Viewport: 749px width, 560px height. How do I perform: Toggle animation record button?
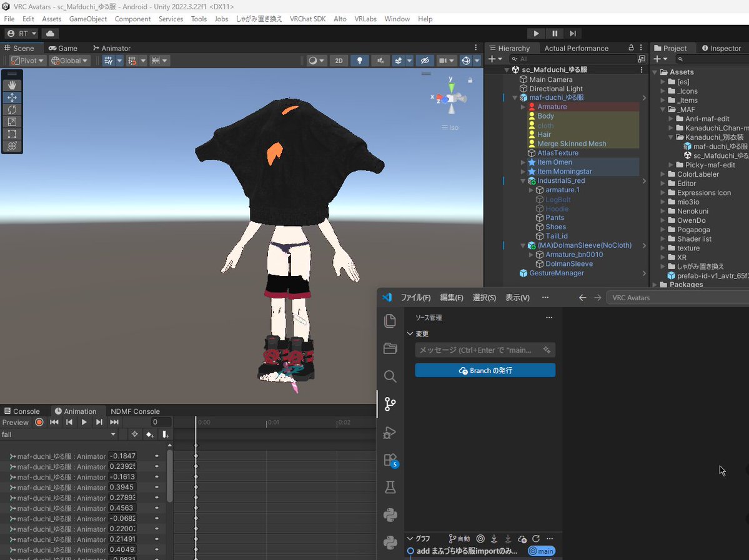pos(39,422)
